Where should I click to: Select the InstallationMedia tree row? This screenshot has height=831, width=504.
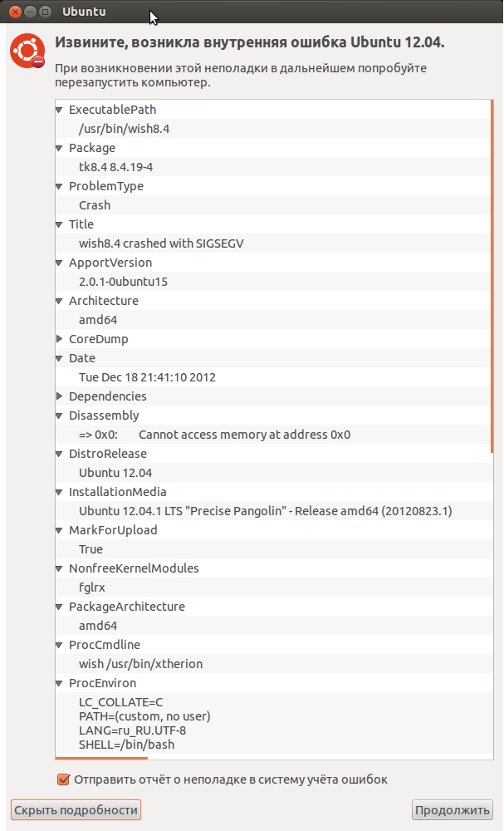(273, 492)
